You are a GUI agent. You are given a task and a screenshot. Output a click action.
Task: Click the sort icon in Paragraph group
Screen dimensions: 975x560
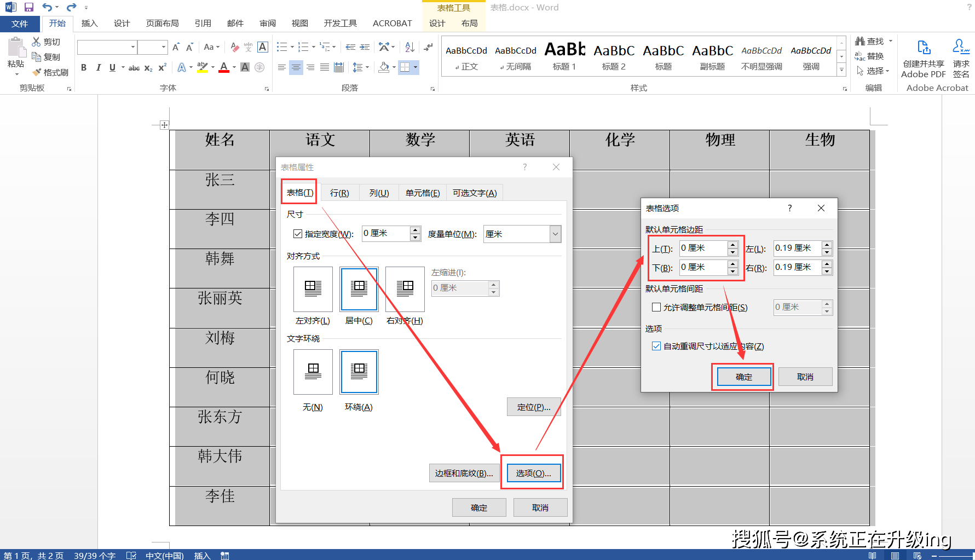409,47
